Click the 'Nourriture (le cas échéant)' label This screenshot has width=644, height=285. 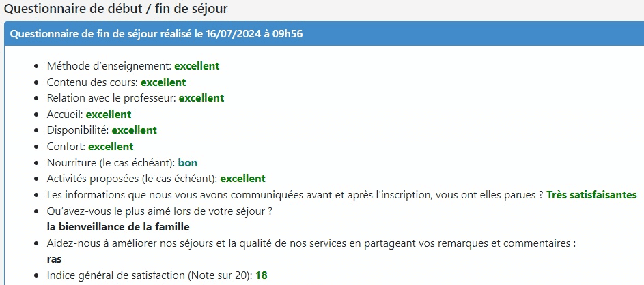pos(111,163)
